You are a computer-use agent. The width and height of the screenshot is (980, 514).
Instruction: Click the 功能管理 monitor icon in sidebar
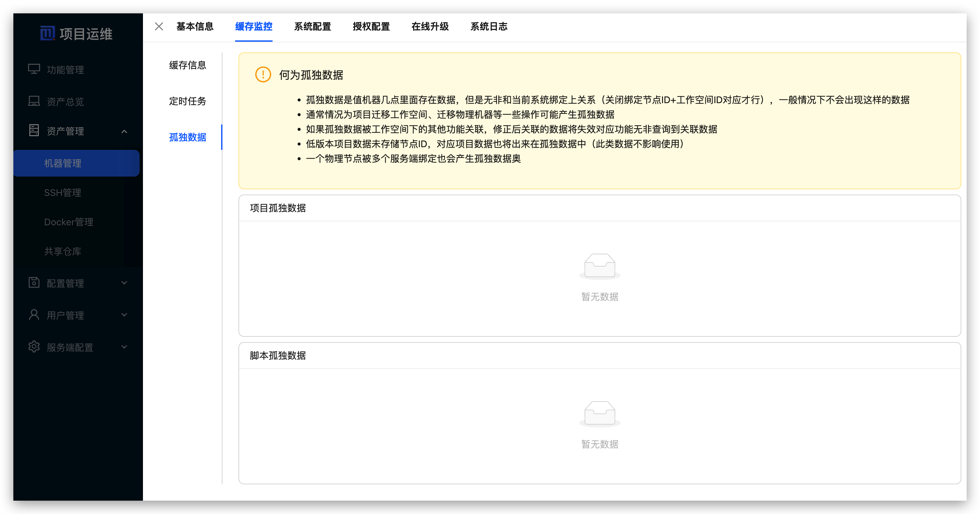coord(34,69)
